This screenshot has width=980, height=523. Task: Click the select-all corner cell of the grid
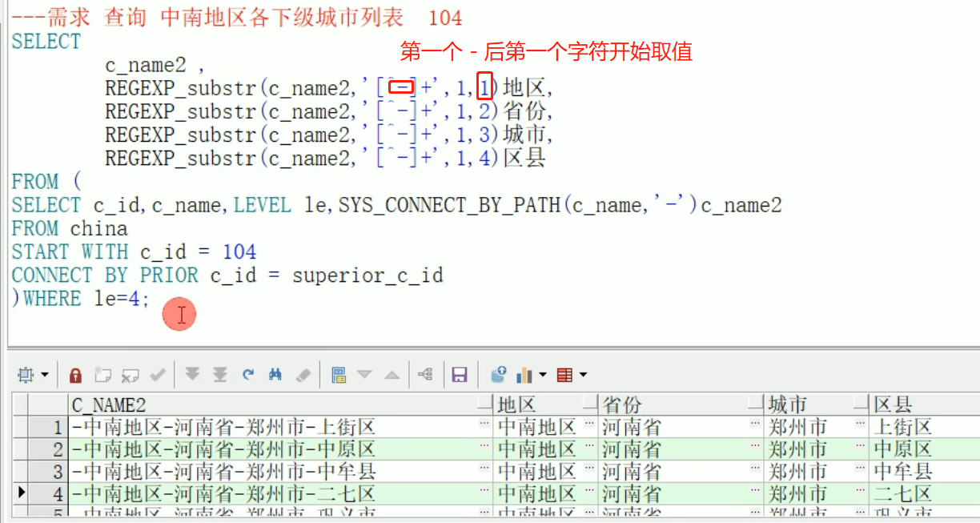(x=22, y=404)
